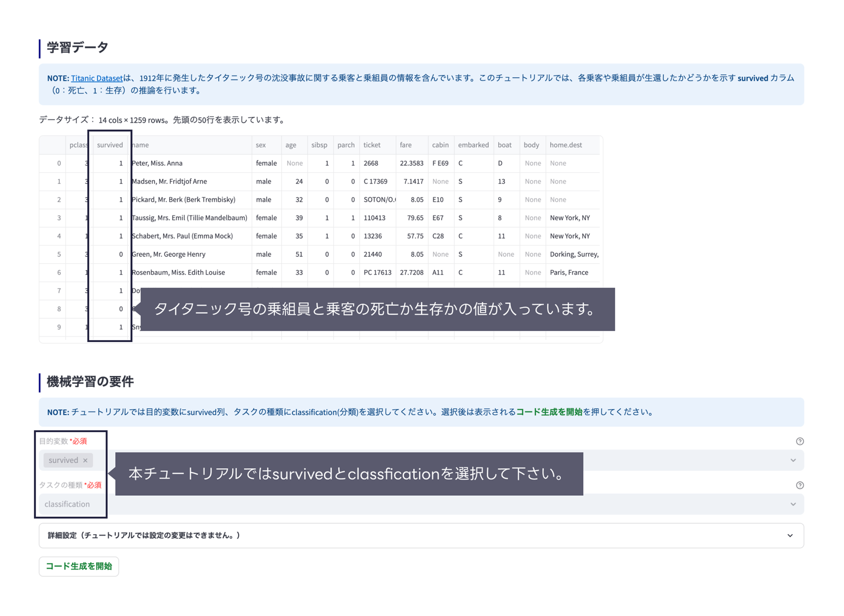
Task: Click the age column header
Action: pos(291,145)
